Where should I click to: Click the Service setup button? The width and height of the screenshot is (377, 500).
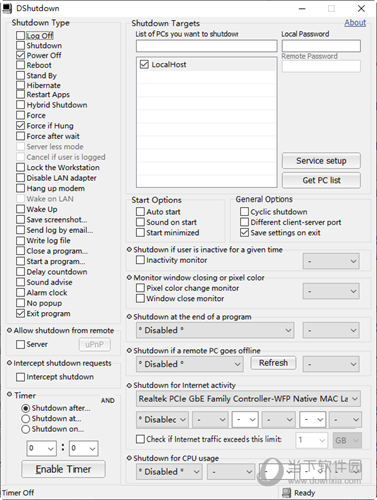[x=321, y=161]
